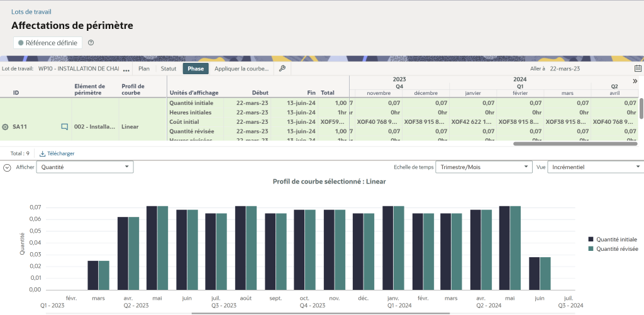This screenshot has height=315, width=644.
Task: Open the Lots de travail breadcrumb link
Action: (x=31, y=11)
